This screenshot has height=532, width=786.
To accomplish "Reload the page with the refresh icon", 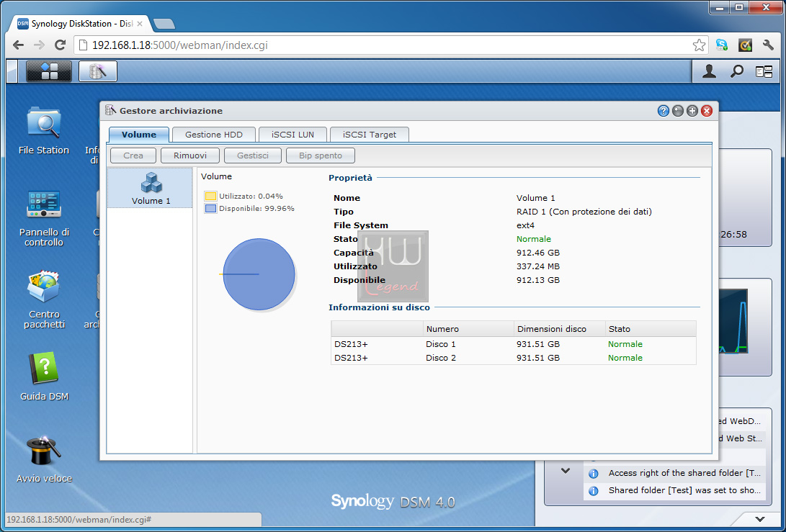I will (x=60, y=45).
